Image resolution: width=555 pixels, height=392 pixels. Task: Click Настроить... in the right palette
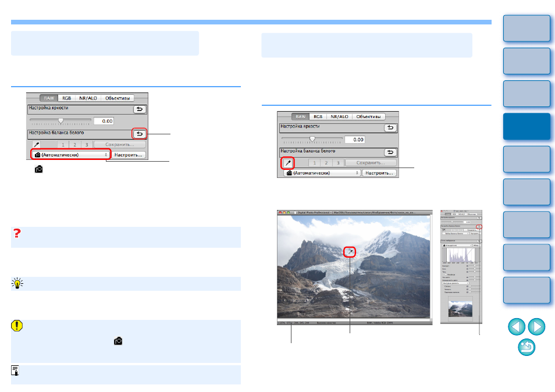pyautogui.click(x=379, y=173)
